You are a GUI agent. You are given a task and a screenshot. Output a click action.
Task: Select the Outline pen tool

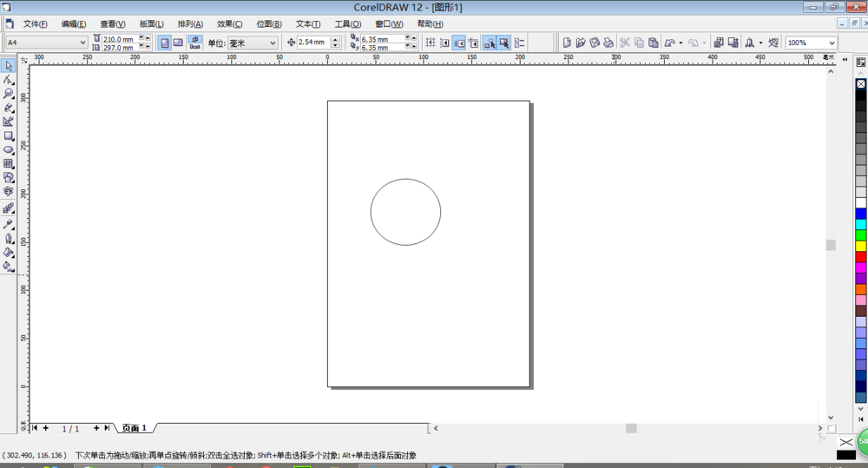pyautogui.click(x=9, y=239)
